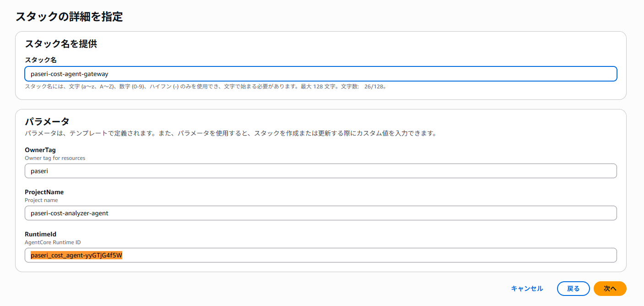
Task: Click the ProjectName parameter label
Action: 44,192
